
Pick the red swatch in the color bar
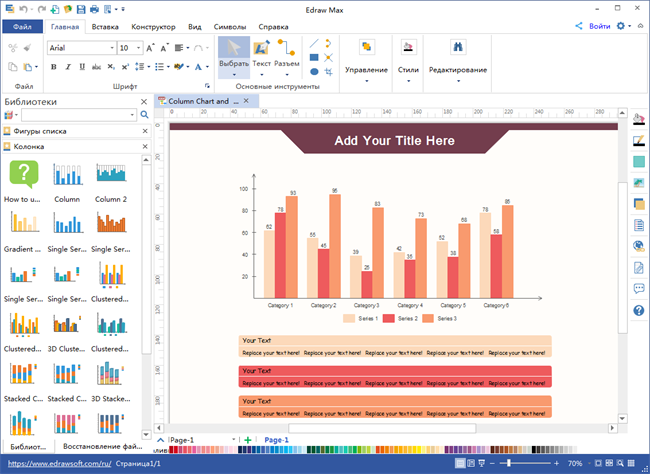pos(176,450)
